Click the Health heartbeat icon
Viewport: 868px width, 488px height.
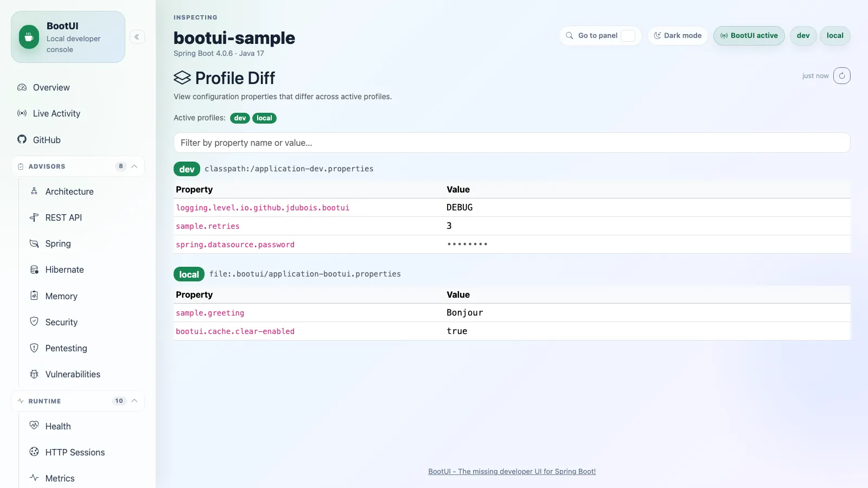(34, 426)
